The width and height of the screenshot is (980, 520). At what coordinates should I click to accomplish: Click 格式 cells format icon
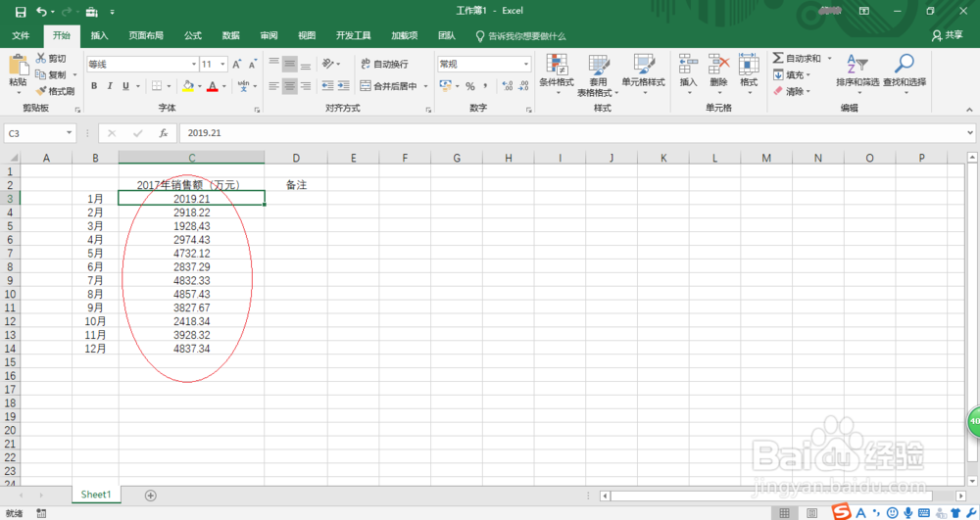click(749, 73)
